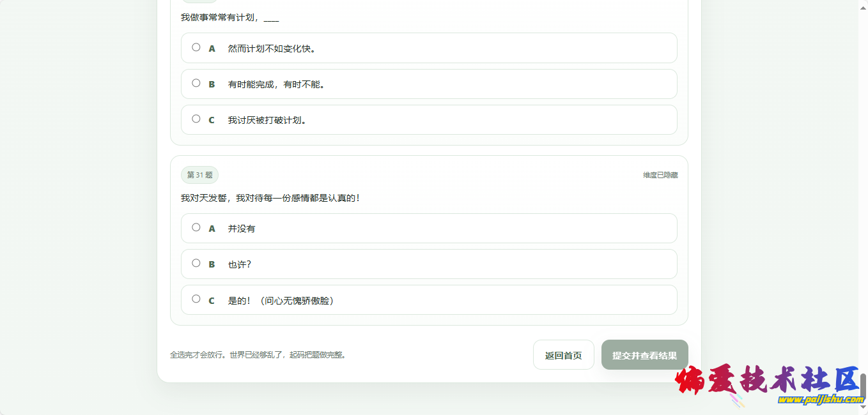Click the page's vertical scrollbar thumb

point(863,385)
